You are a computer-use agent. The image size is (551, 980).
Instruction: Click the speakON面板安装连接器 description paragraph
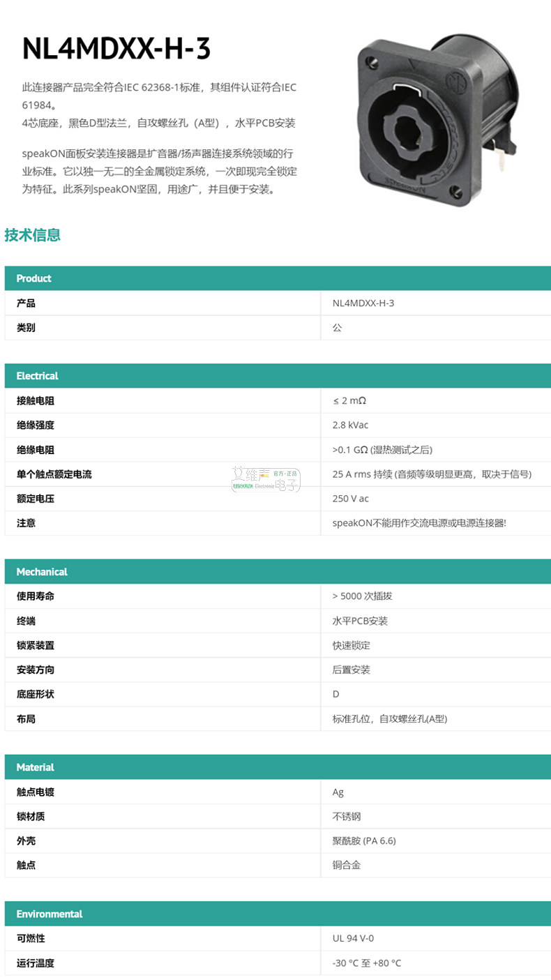160,171
